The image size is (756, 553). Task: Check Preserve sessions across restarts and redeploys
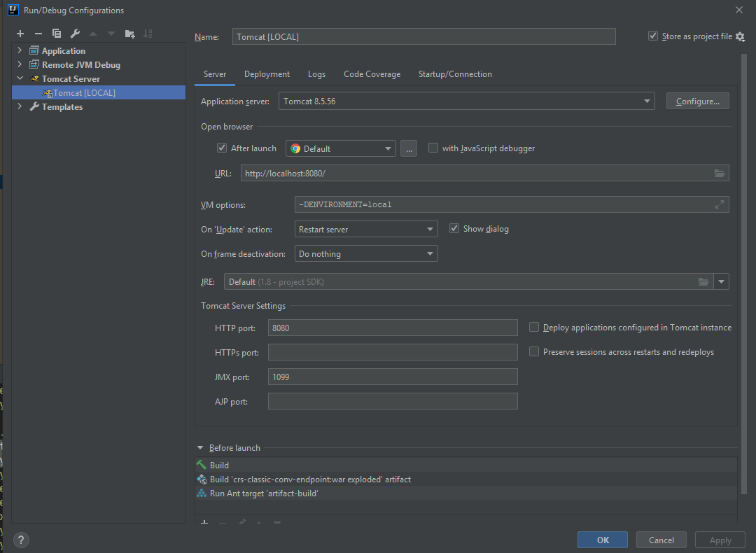pyautogui.click(x=534, y=351)
